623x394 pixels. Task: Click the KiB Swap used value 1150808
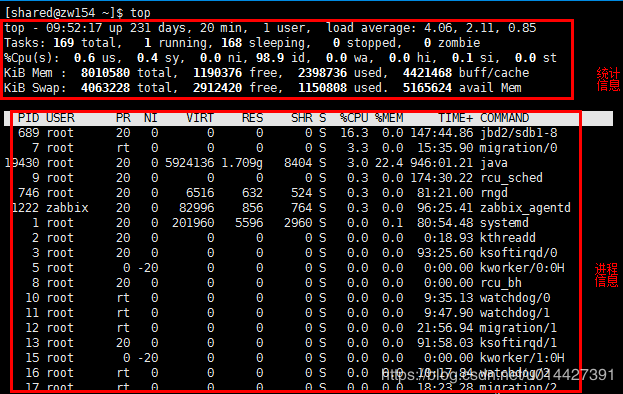click(322, 88)
